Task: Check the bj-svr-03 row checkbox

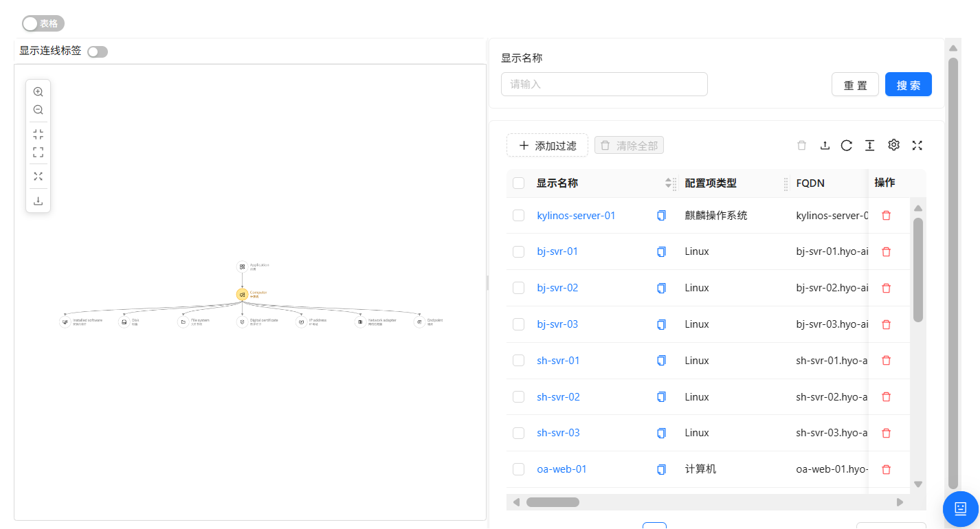Action: [519, 324]
